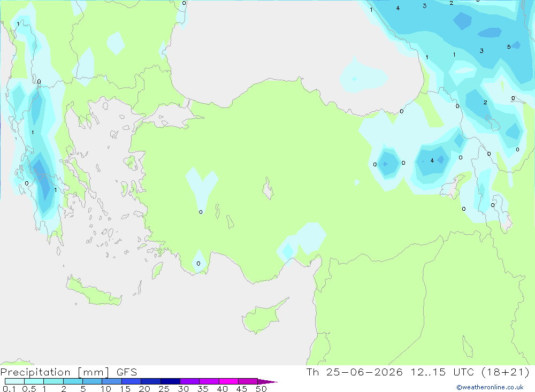The image size is (535, 392).
Task: Click the 'GFS' model label
Action: point(127,372)
